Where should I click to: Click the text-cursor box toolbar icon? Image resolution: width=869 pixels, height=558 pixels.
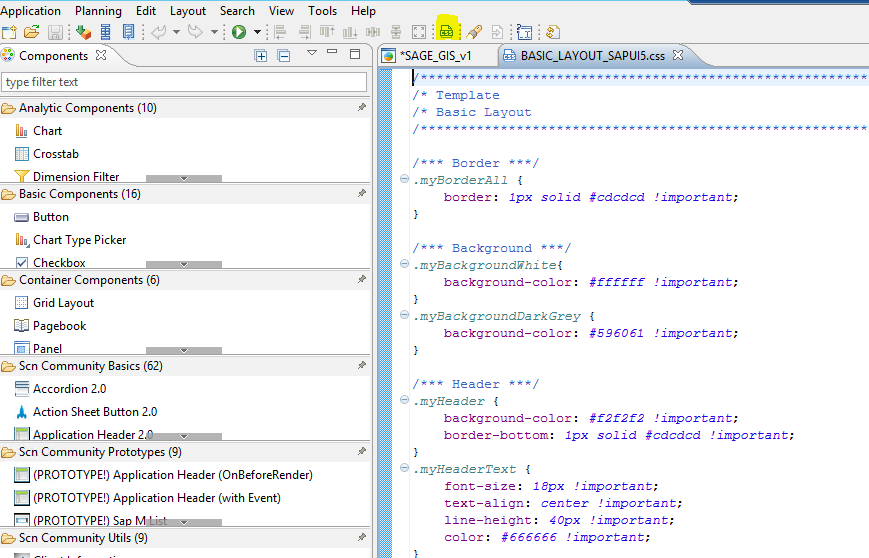[524, 32]
